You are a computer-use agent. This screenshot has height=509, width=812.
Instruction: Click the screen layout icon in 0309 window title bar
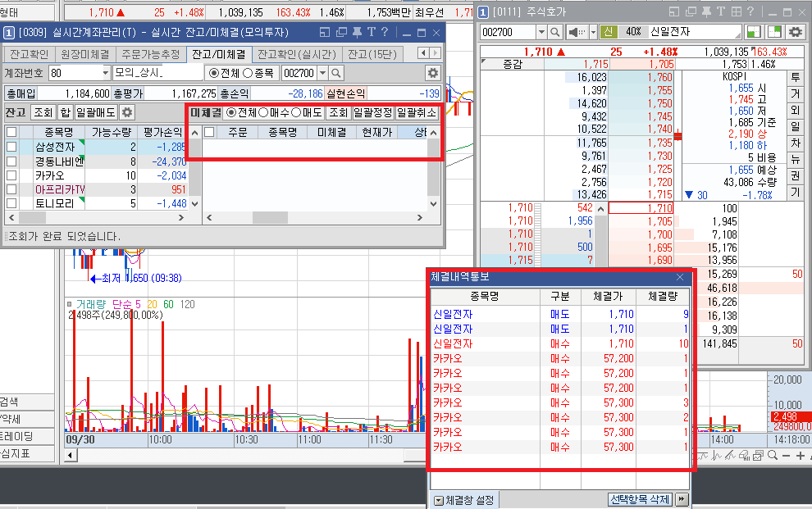(325, 33)
